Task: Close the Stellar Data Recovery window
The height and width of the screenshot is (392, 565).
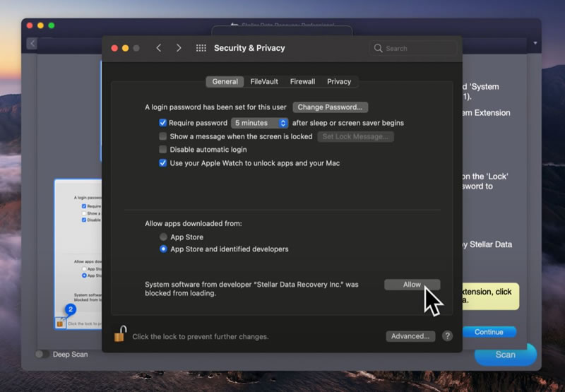Action: click(30, 25)
